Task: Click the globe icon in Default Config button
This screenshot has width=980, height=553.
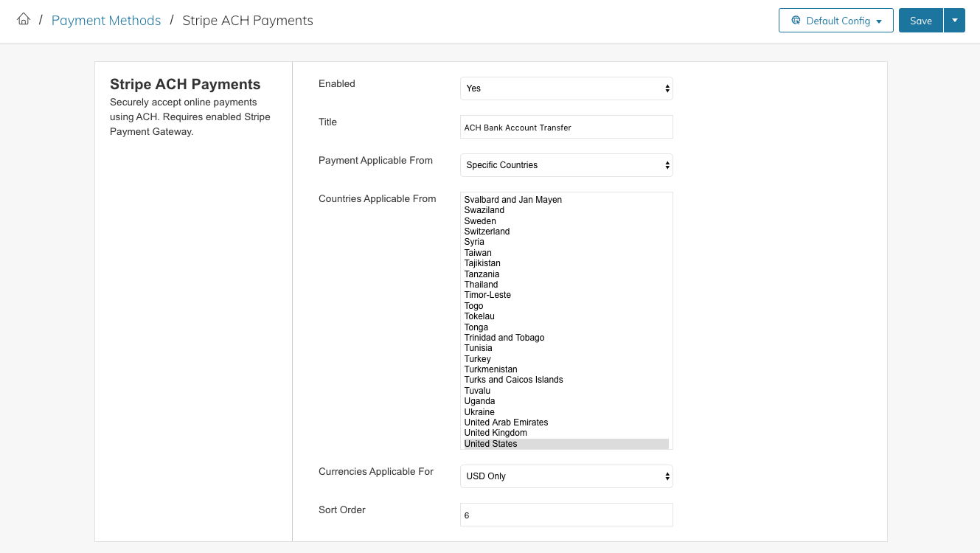Action: pyautogui.click(x=796, y=21)
